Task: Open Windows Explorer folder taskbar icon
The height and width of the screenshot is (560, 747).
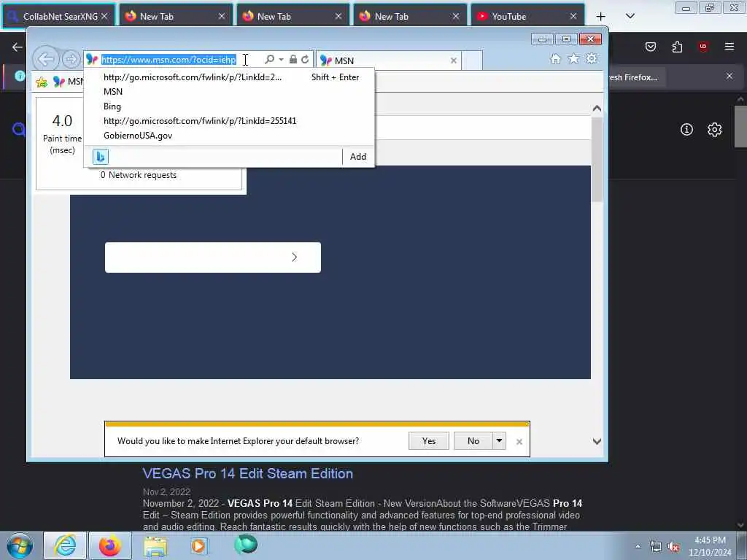Action: [x=155, y=546]
